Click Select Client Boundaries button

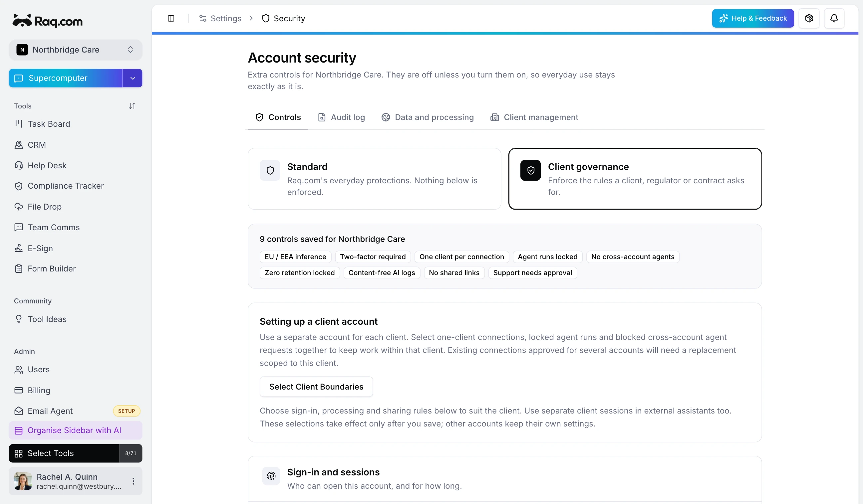316,387
